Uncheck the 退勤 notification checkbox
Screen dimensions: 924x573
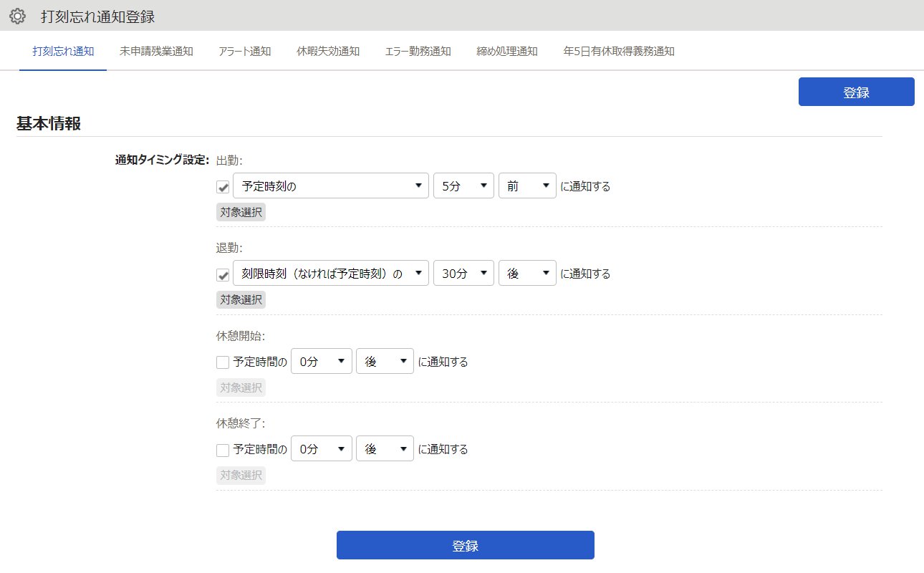[x=223, y=274]
